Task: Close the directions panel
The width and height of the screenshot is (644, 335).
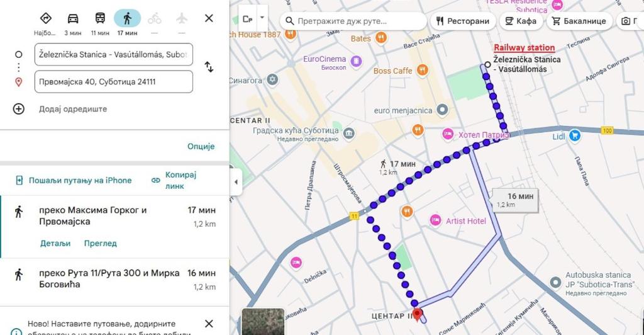Action: [x=209, y=18]
